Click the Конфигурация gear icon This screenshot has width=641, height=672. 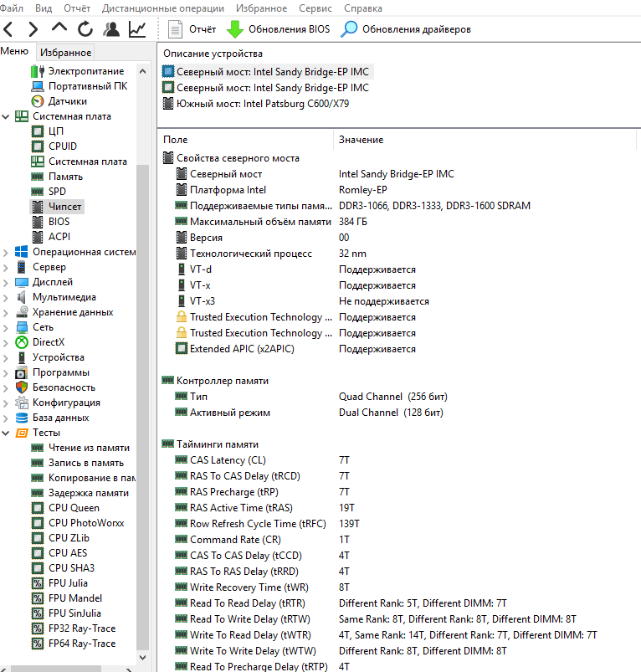click(22, 403)
